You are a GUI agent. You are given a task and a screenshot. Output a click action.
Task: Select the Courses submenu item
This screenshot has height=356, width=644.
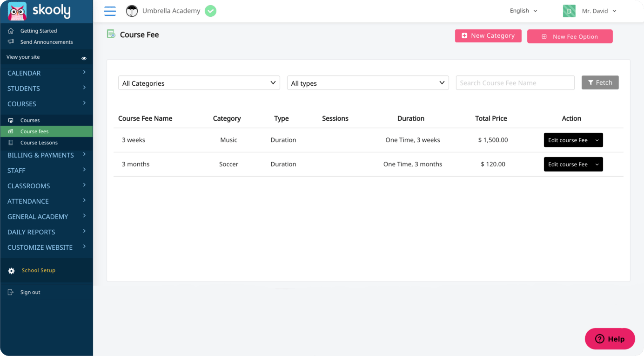(30, 120)
